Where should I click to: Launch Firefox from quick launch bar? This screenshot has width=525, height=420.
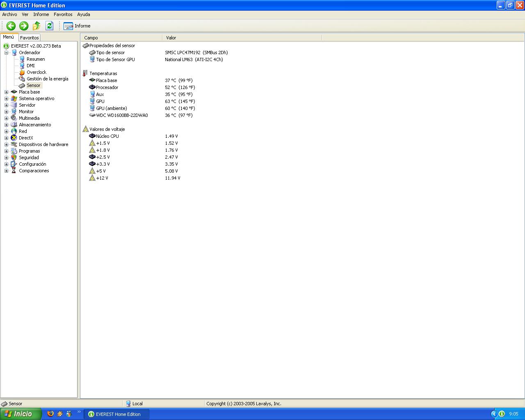pos(50,414)
